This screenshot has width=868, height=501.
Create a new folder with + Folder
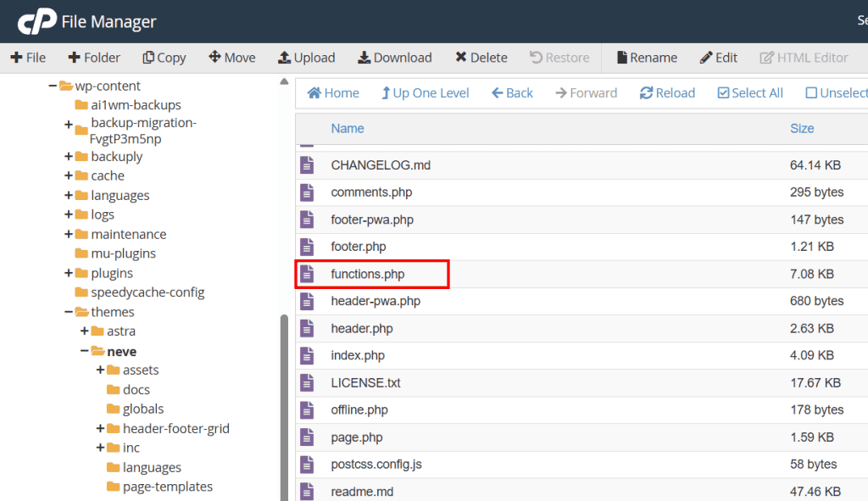click(x=94, y=58)
